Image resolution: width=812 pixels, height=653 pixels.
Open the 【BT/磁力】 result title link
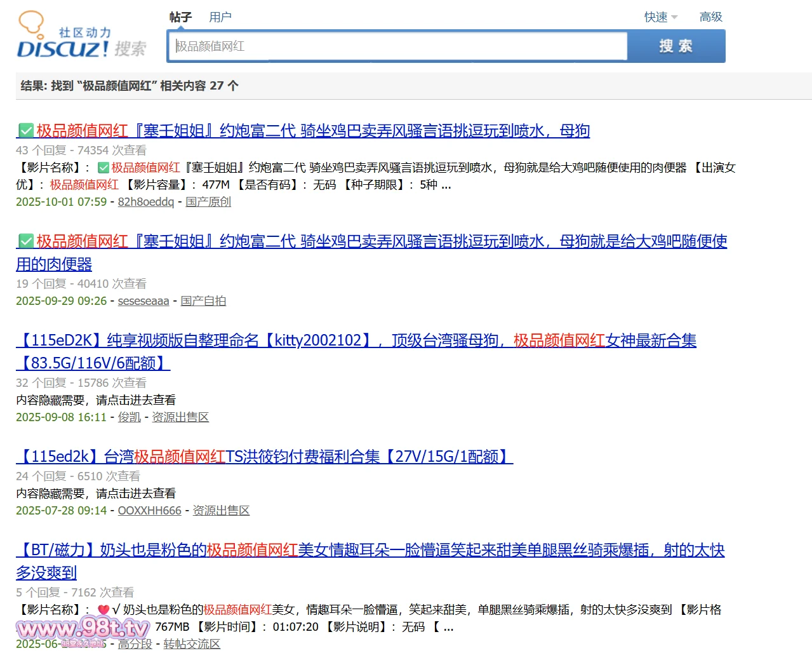(x=369, y=551)
